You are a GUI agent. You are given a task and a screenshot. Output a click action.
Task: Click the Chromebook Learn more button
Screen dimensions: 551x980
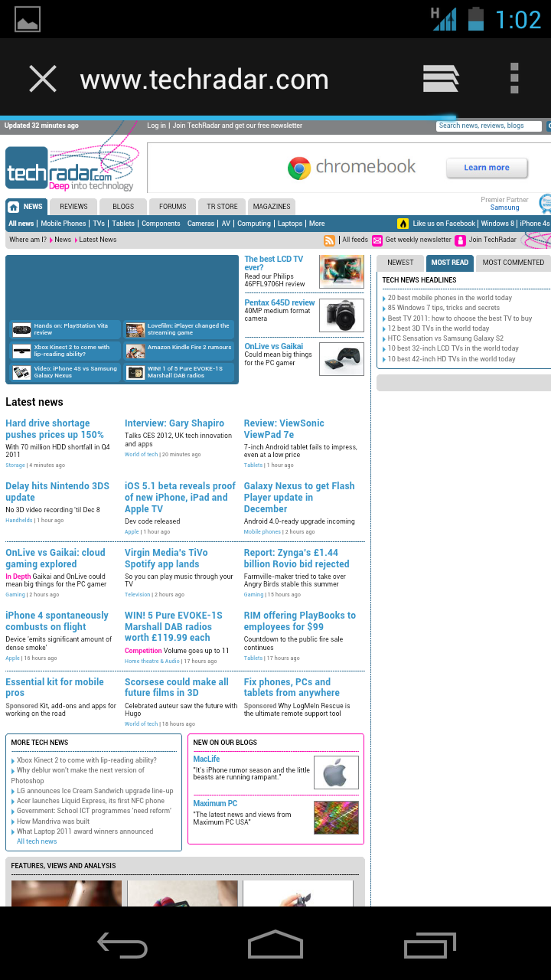[x=487, y=168]
